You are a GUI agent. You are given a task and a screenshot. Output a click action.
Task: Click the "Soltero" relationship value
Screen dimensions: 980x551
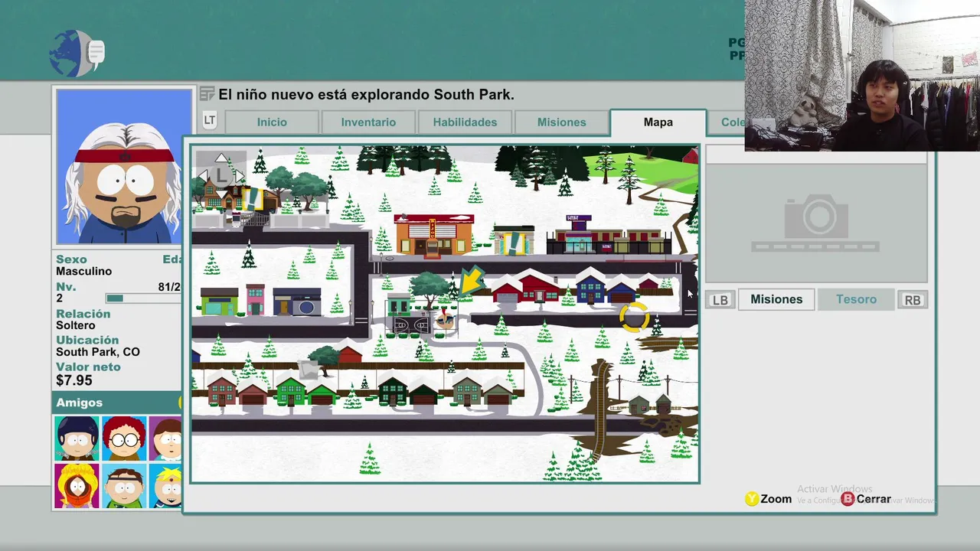click(76, 325)
